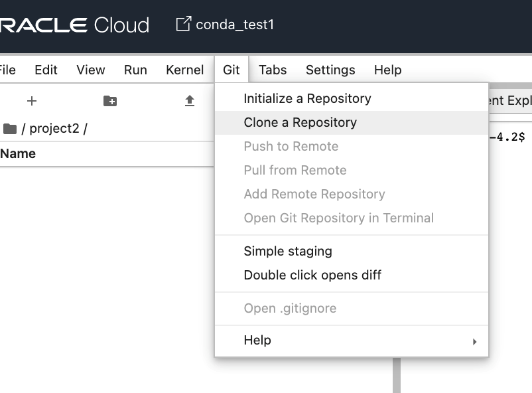
Task: Click the vertical scrollbar below the menu
Action: [x=397, y=375]
